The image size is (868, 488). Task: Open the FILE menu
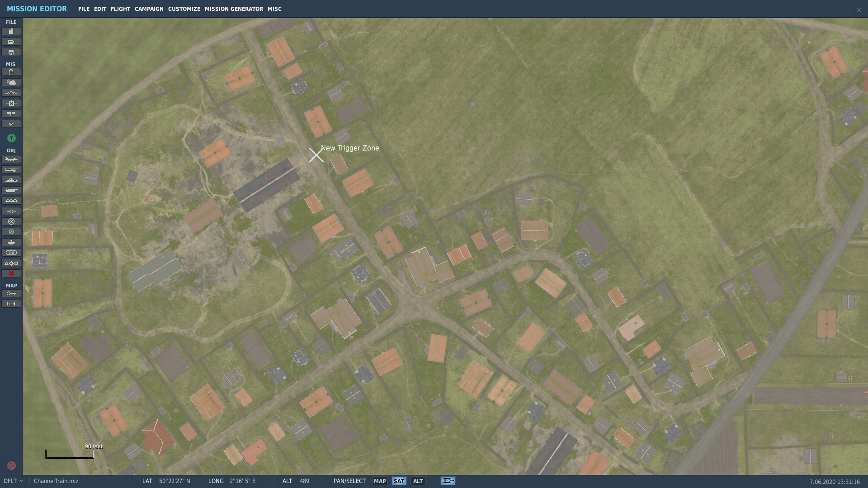[x=84, y=9]
